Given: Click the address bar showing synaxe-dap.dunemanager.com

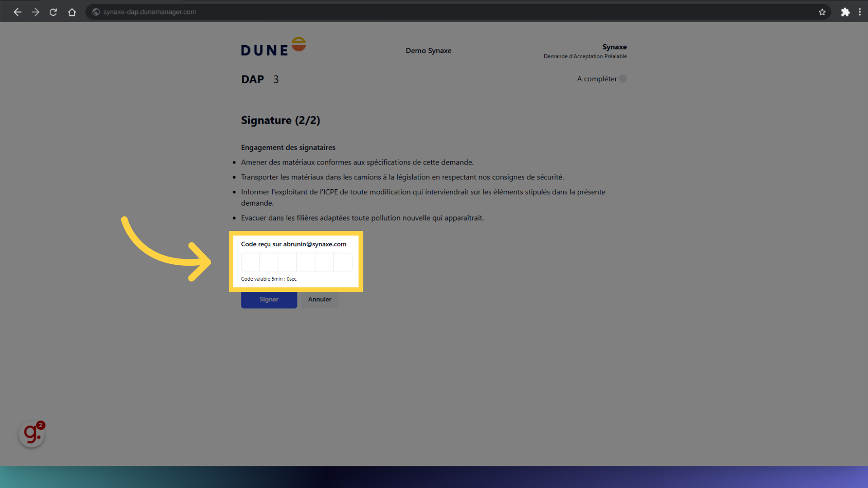Looking at the screenshot, I should (x=149, y=12).
